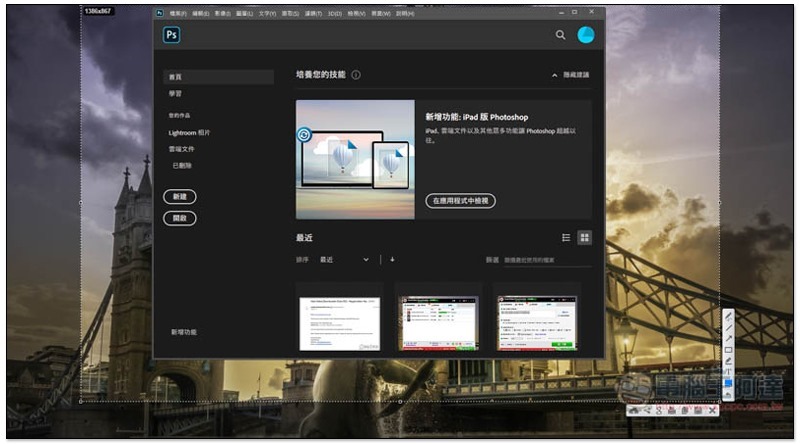
Task: Click the X to cancel the screenshot capture
Action: (x=712, y=410)
